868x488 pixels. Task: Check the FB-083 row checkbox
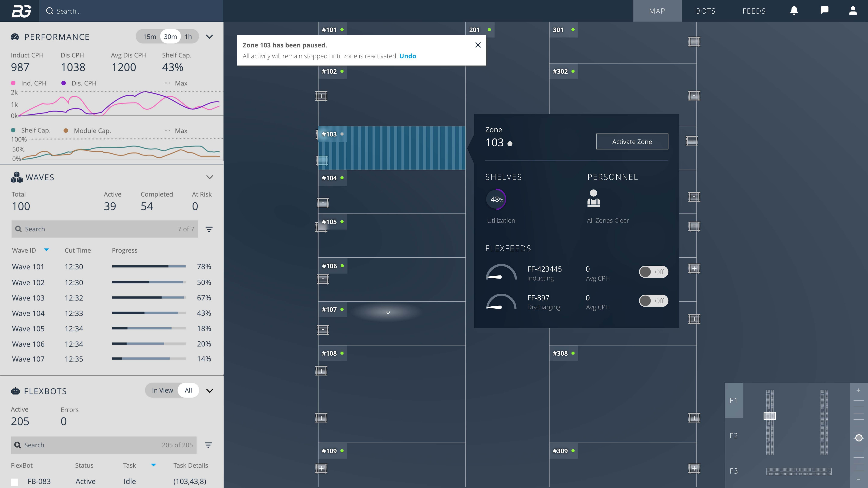(15, 481)
